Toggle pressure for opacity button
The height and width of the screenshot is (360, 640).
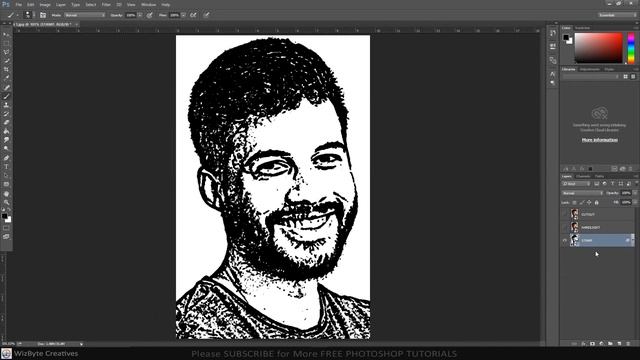point(150,15)
